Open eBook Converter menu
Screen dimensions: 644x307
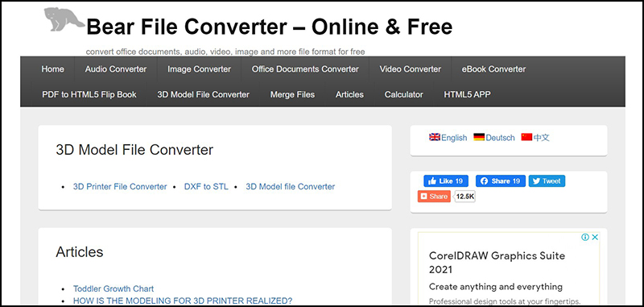click(x=493, y=69)
